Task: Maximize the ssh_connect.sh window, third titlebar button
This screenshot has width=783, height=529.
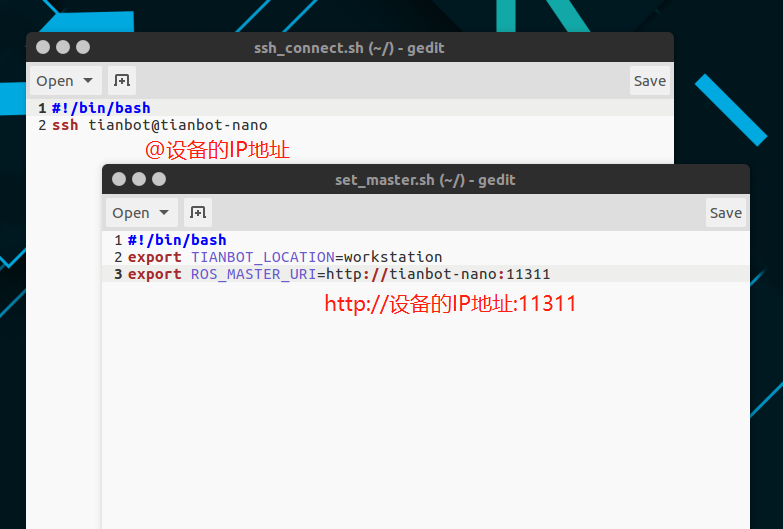Action: (x=83, y=47)
